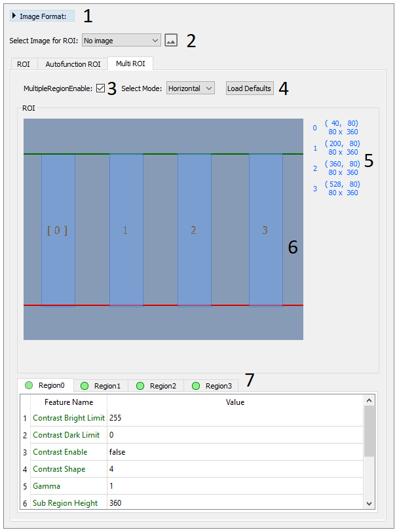Click the Contrast Bright Limit value field
Viewport: 397px width, 532px height.
233,418
